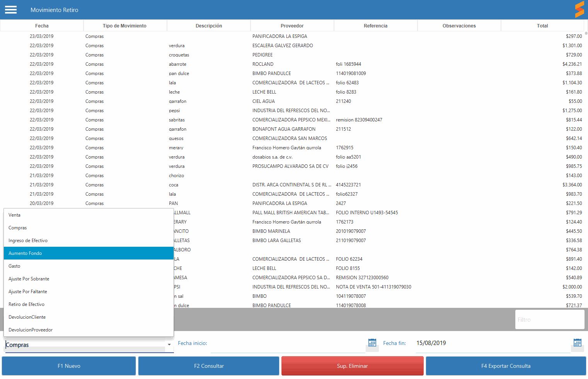Select Retiro de Efectivo option
588x379 pixels.
[x=26, y=304]
